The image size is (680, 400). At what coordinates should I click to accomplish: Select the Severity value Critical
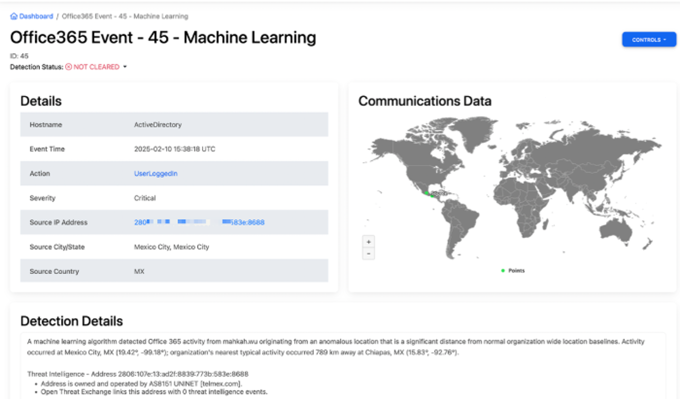[145, 198]
